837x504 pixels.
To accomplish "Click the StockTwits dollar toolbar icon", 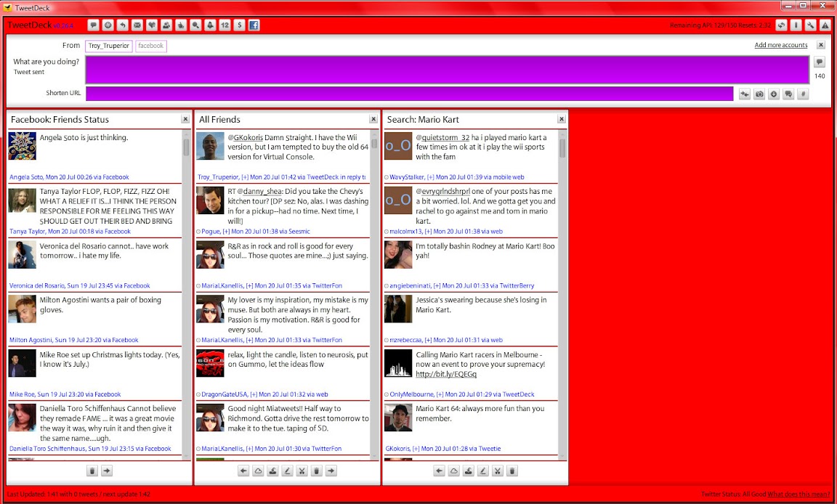I will [x=239, y=25].
